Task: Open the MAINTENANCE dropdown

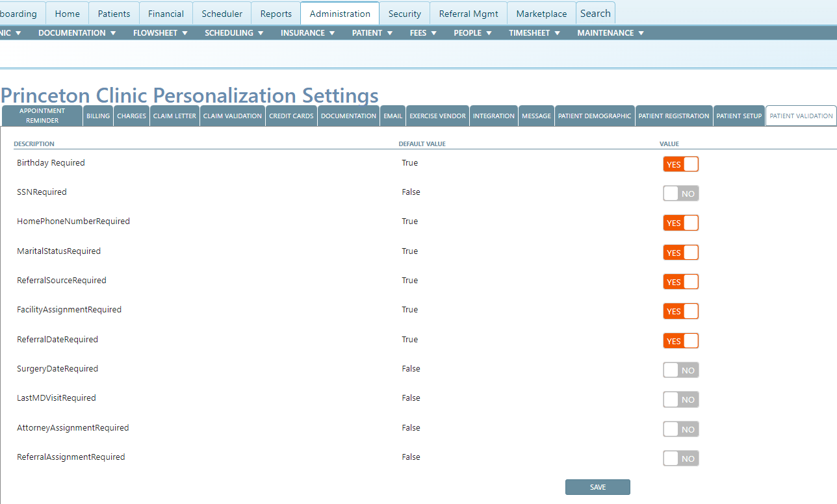Action: tap(610, 32)
